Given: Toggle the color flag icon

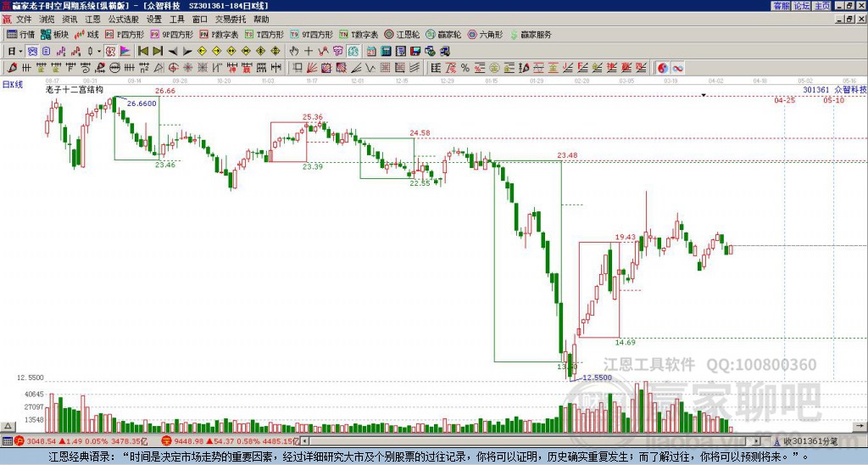Looking at the screenshot, I should [x=125, y=52].
